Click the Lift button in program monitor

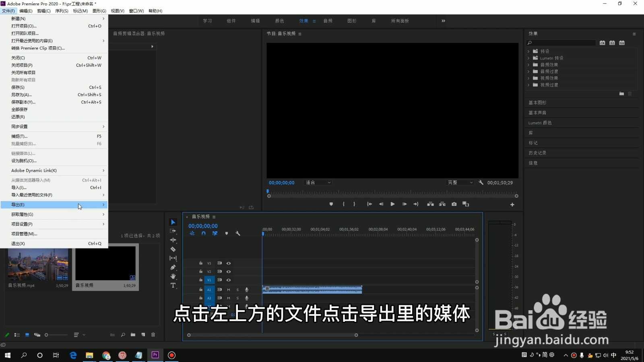430,204
